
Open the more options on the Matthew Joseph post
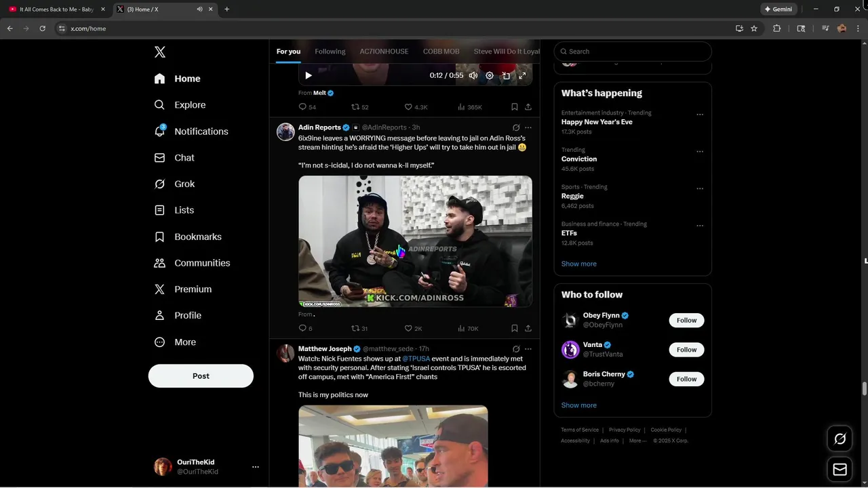[x=528, y=348]
